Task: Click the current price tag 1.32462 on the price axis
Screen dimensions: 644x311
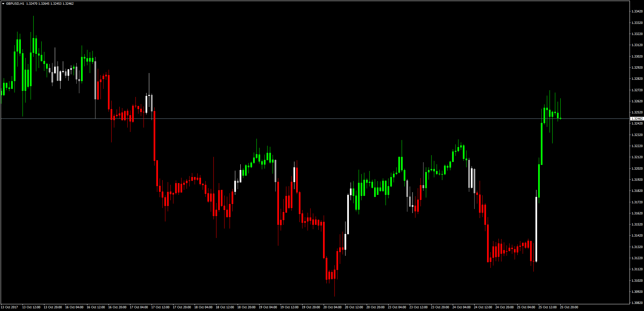Action: 637,119
